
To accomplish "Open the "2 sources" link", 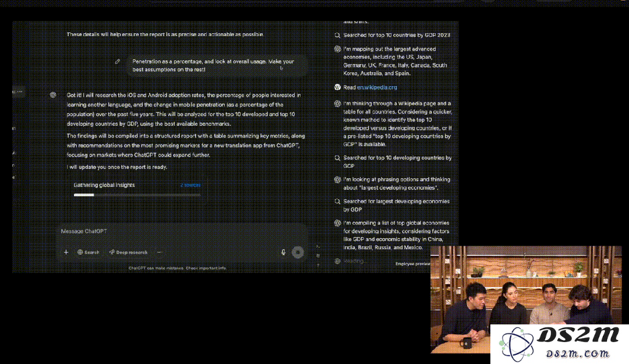I will pos(190,185).
